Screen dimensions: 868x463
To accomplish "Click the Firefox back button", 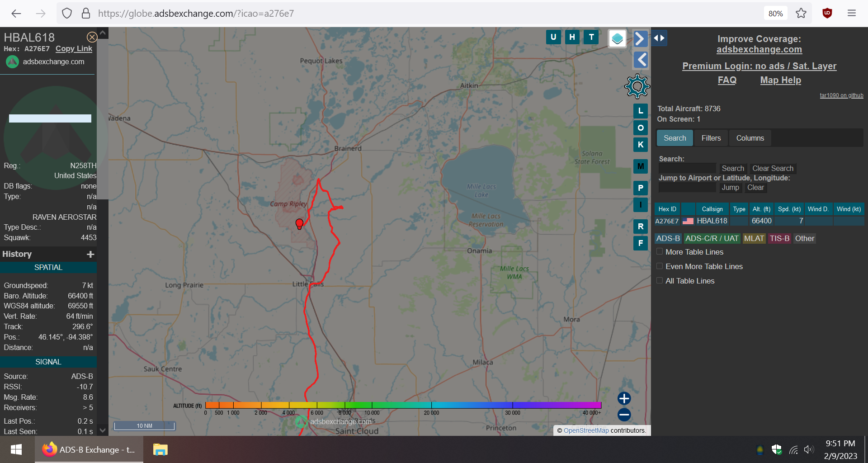I will tap(16, 14).
